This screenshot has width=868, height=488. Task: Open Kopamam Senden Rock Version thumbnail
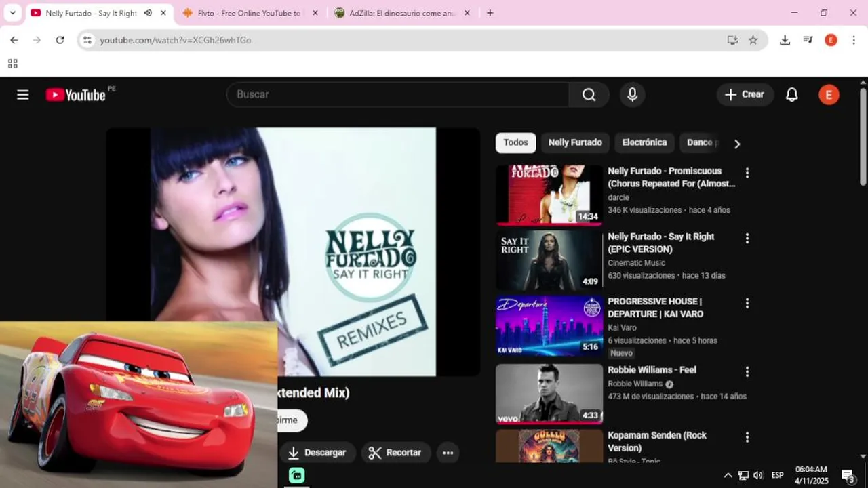point(549,446)
